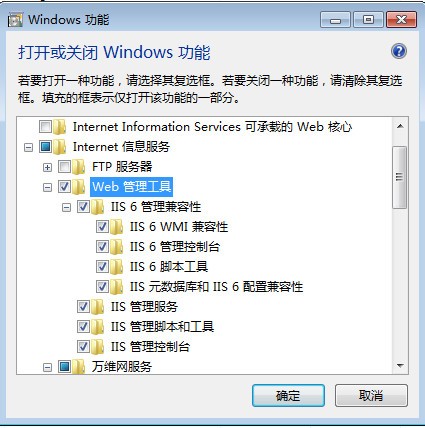
Task: Click the scrollbar down arrow
Action: click(400, 366)
